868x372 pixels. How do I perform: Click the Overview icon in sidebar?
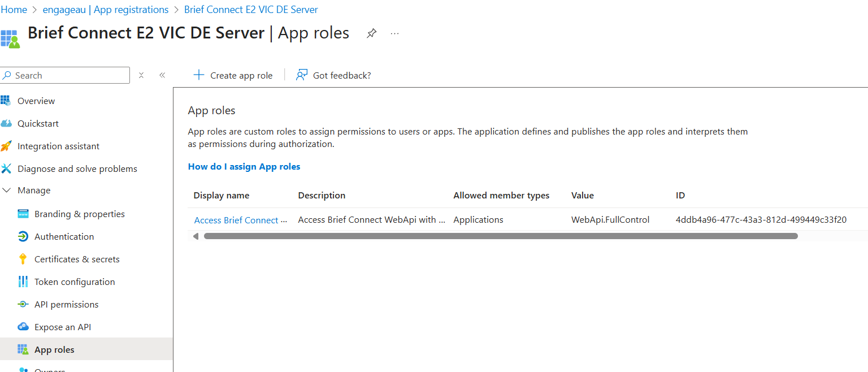point(5,101)
